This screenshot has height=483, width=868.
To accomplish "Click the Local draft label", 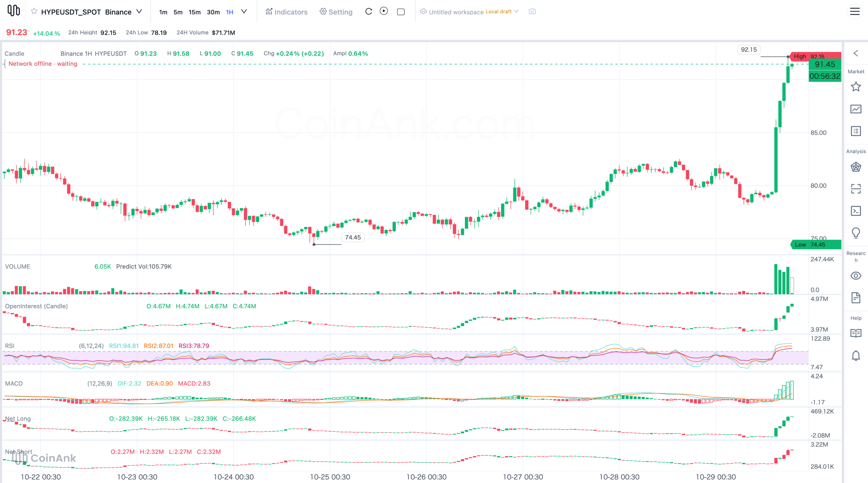I will click(x=498, y=12).
